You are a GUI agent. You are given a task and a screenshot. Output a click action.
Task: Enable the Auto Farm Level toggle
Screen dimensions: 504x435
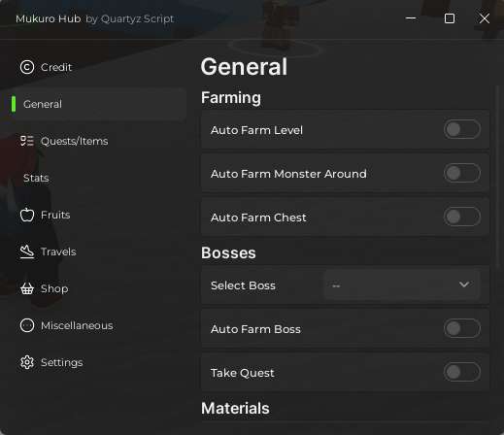pos(462,129)
